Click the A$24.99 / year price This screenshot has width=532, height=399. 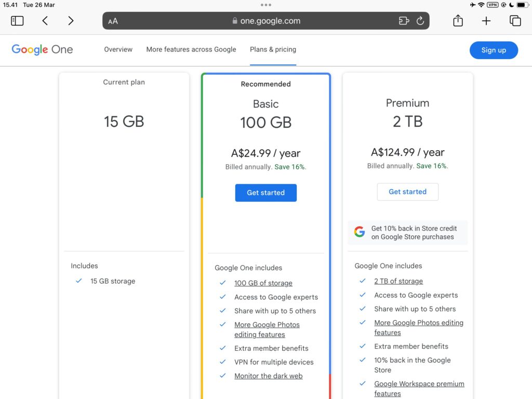265,153
